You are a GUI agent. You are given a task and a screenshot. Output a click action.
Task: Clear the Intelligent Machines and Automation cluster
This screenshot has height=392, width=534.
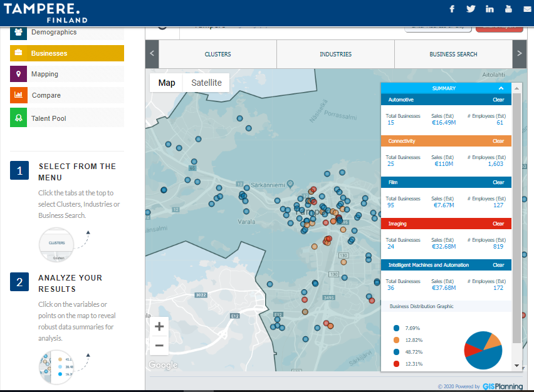click(x=498, y=265)
